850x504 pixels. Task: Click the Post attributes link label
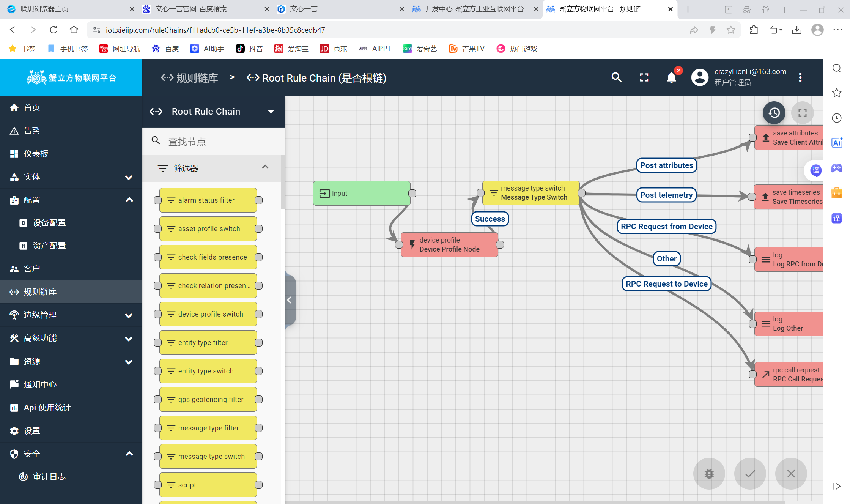[667, 165]
